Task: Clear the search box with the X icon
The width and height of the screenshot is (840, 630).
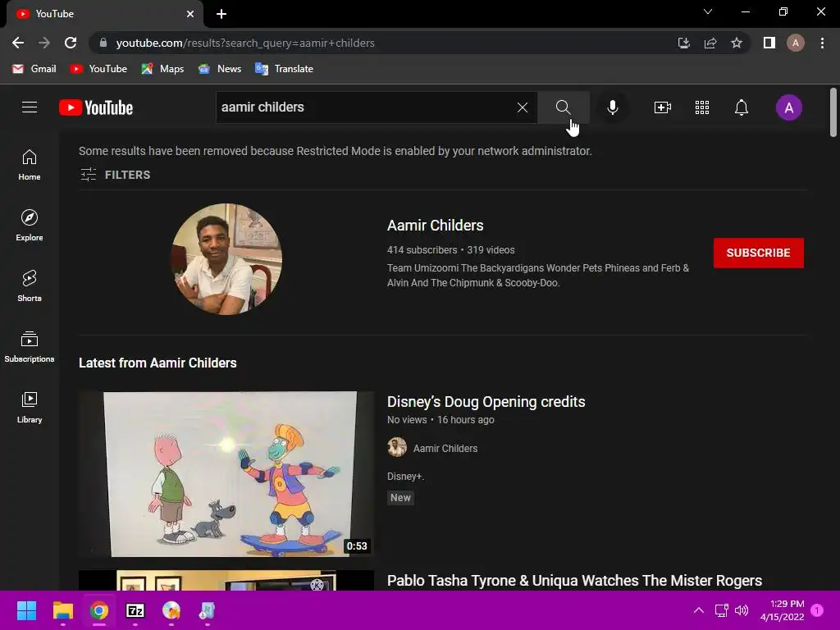Action: (x=523, y=107)
